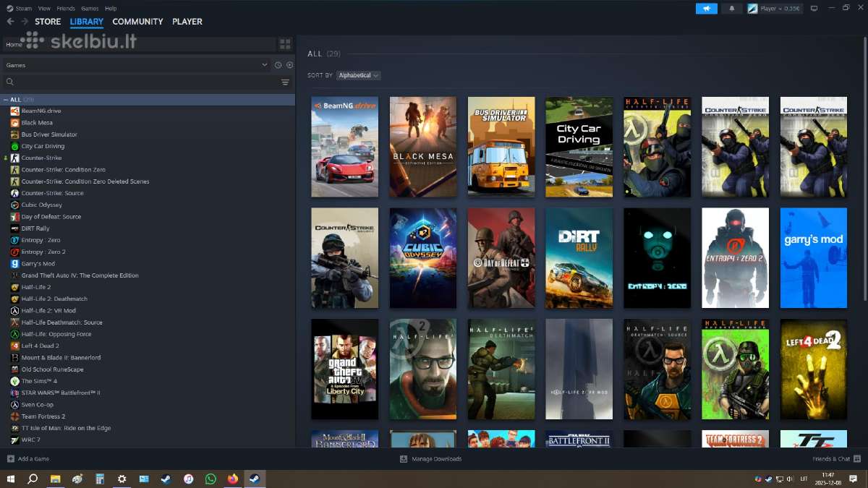Open the Black Mesa cover tile
Image resolution: width=868 pixels, height=488 pixels.
tap(423, 147)
